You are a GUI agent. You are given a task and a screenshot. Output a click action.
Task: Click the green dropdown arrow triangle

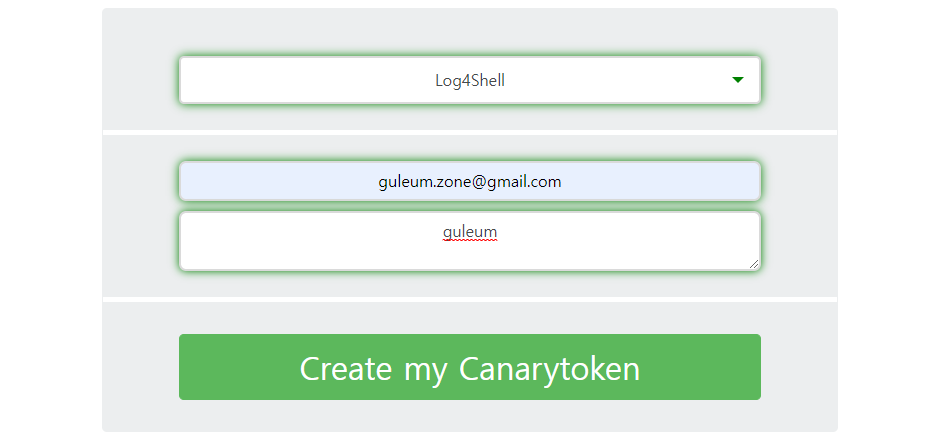(x=738, y=80)
